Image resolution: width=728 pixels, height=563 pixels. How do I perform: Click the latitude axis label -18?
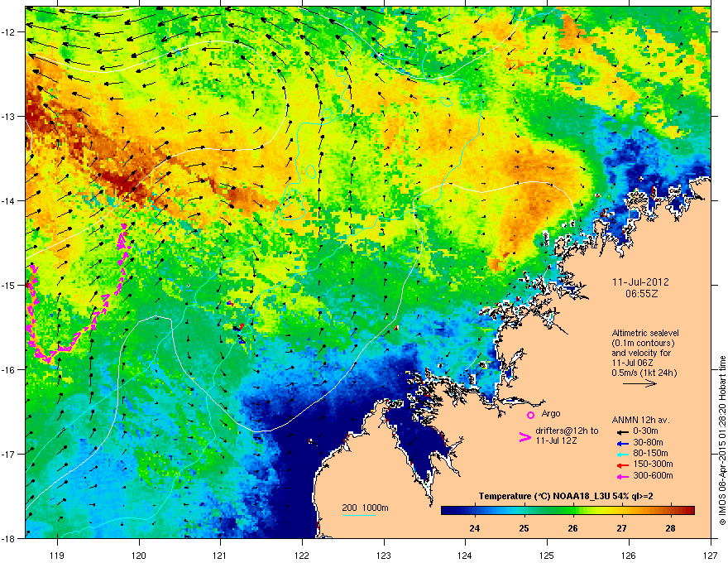[x=8, y=538]
